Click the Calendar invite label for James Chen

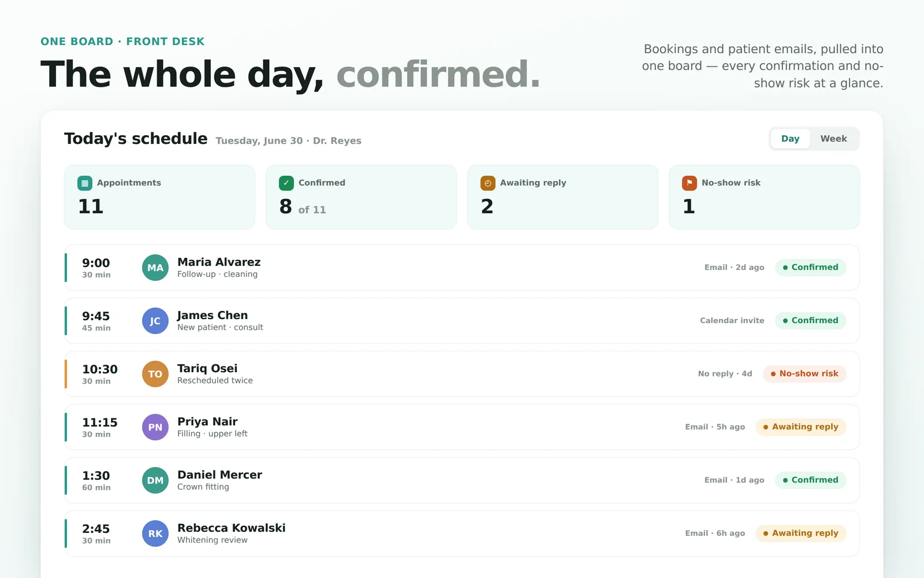732,321
